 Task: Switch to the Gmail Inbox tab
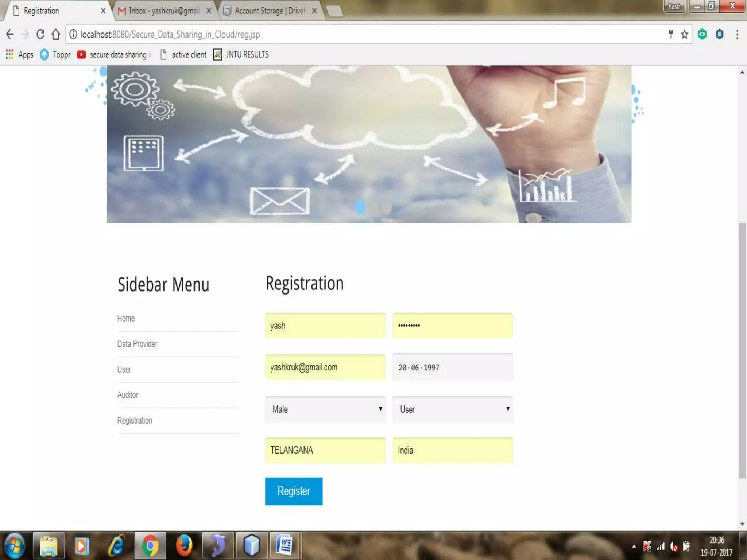[x=164, y=11]
